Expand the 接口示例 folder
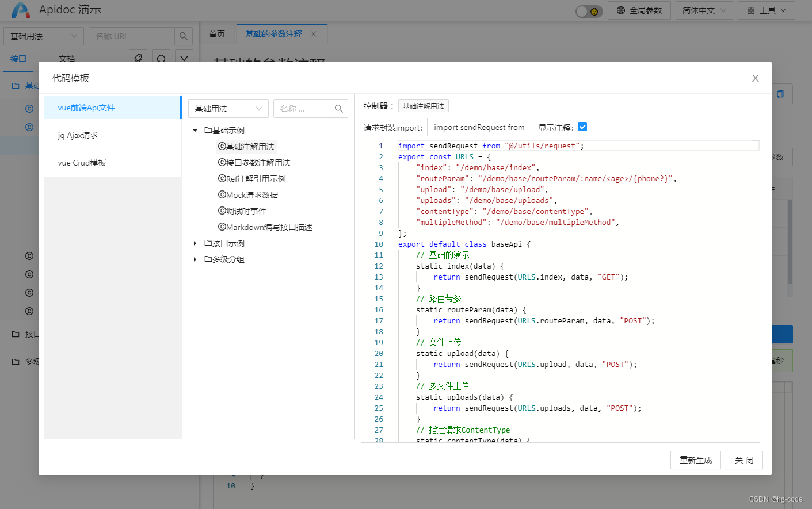The image size is (812, 509). [195, 243]
